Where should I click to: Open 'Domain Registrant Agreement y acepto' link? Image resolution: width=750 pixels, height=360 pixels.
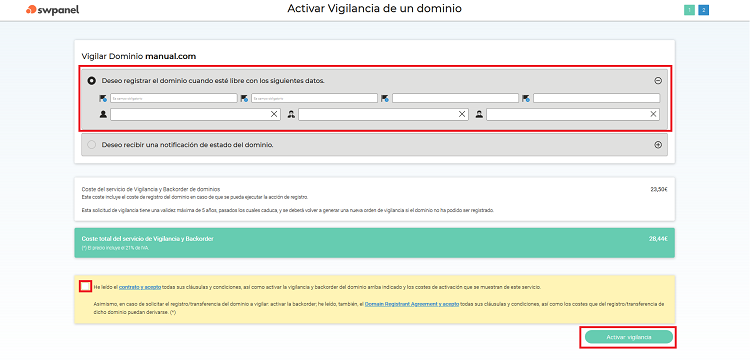(x=412, y=304)
